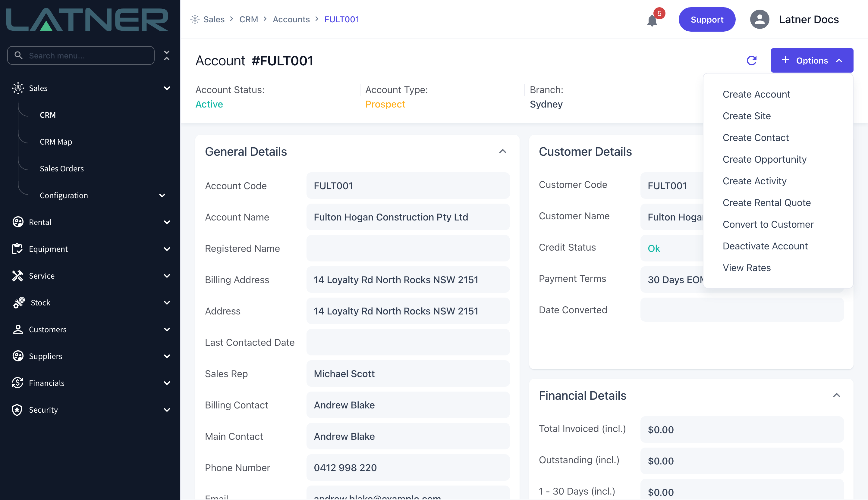Viewport: 868px width, 500px height.
Task: Expand the Equipment menu chevron
Action: coord(167,249)
